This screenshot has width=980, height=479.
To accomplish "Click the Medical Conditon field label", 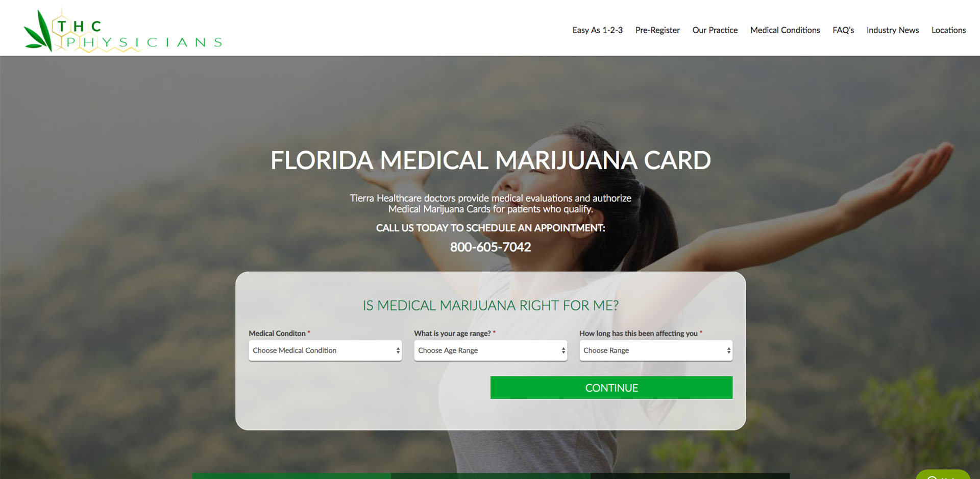I will click(x=277, y=333).
